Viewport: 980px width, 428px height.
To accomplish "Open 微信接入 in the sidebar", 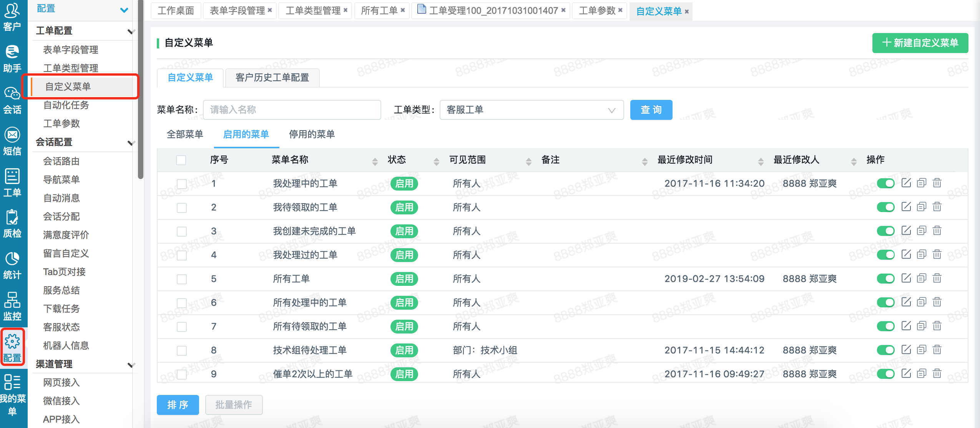I will (61, 401).
